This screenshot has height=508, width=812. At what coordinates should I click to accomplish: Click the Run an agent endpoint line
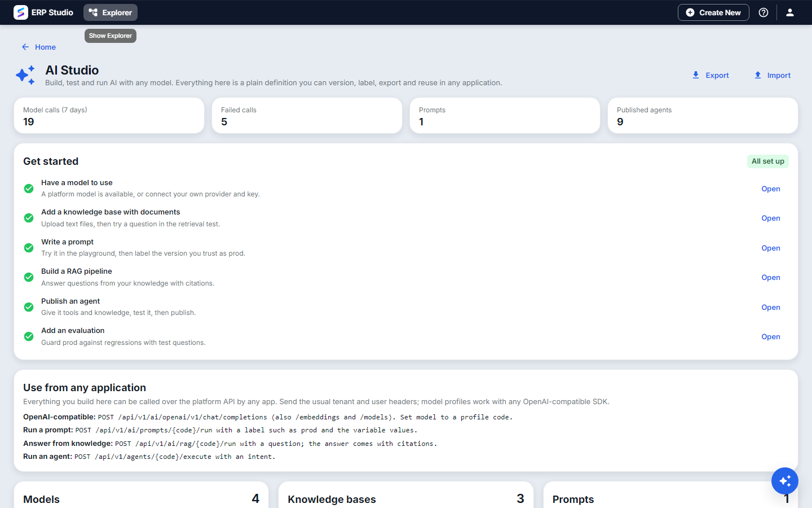[x=149, y=457]
